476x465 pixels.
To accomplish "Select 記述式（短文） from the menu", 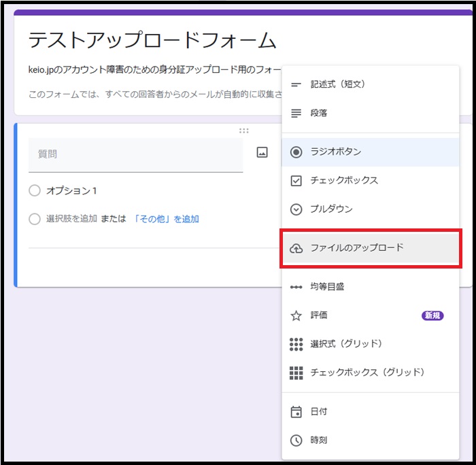I will point(337,84).
